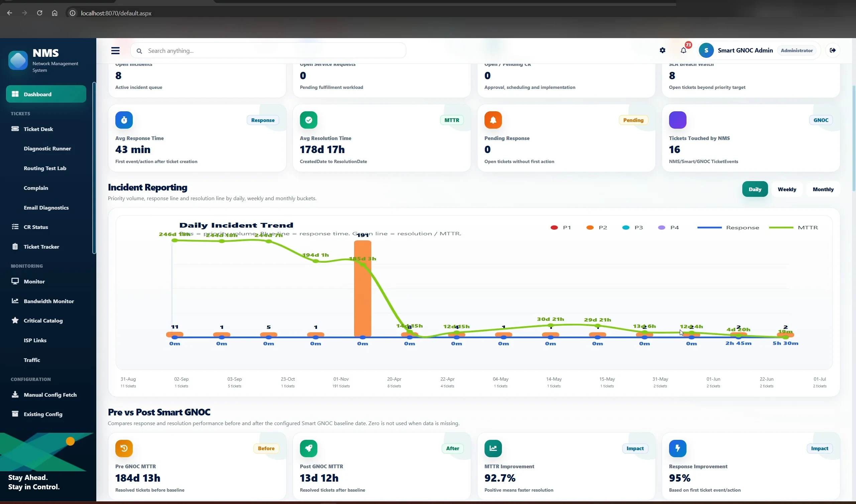This screenshot has height=504, width=856.
Task: Toggle the MTTR line legend entry
Action: coord(793,228)
